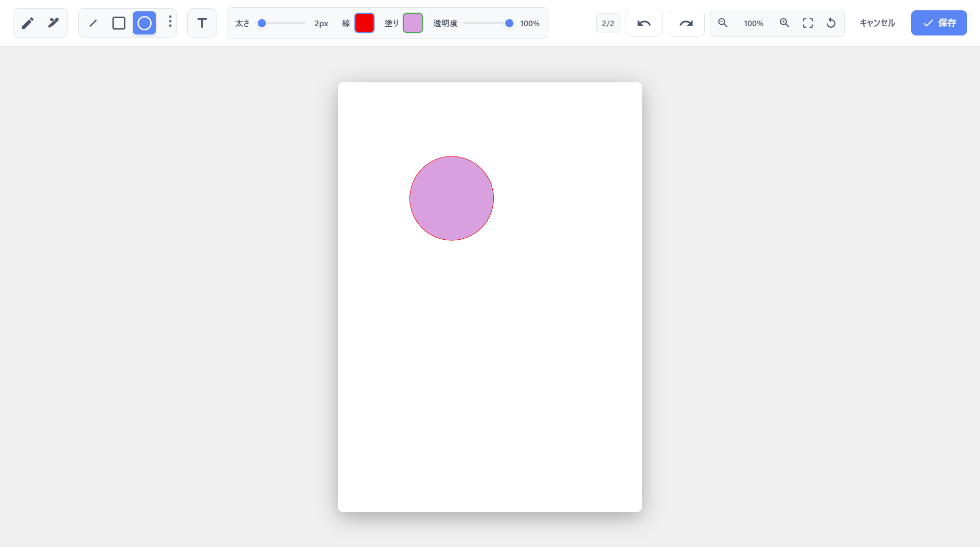Image resolution: width=980 pixels, height=547 pixels.
Task: Select the ellipse tool
Action: coord(144,23)
